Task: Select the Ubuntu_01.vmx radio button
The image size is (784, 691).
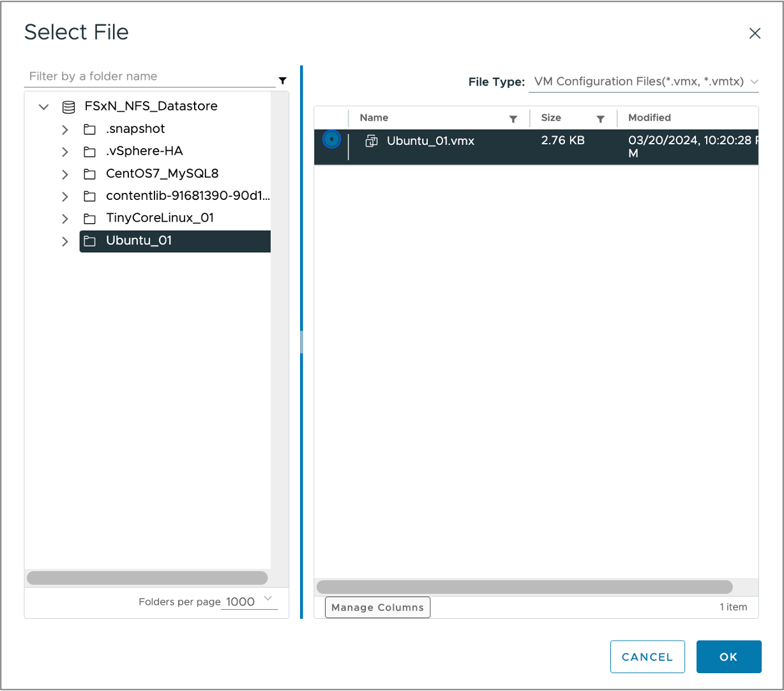Action: (331, 139)
